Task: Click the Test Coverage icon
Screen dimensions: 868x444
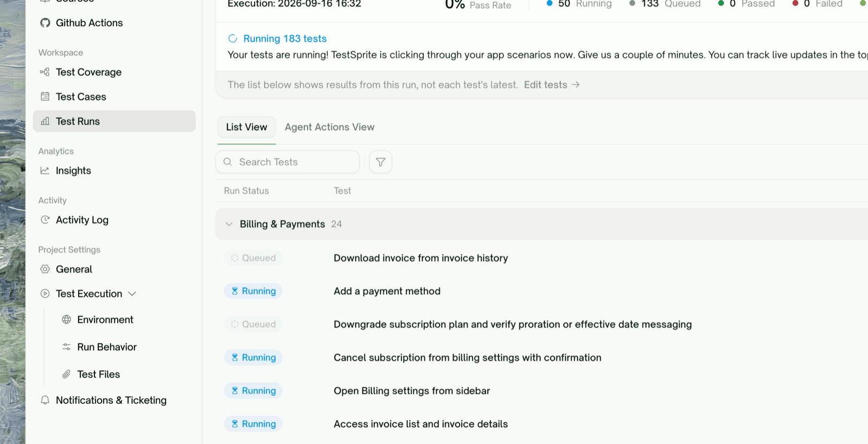Action: pos(45,72)
